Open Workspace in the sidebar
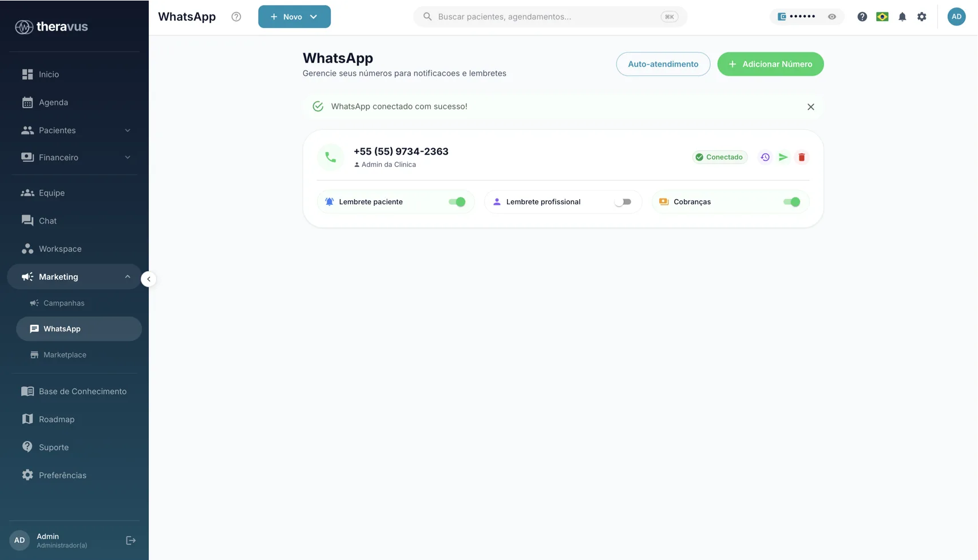 pos(74,249)
